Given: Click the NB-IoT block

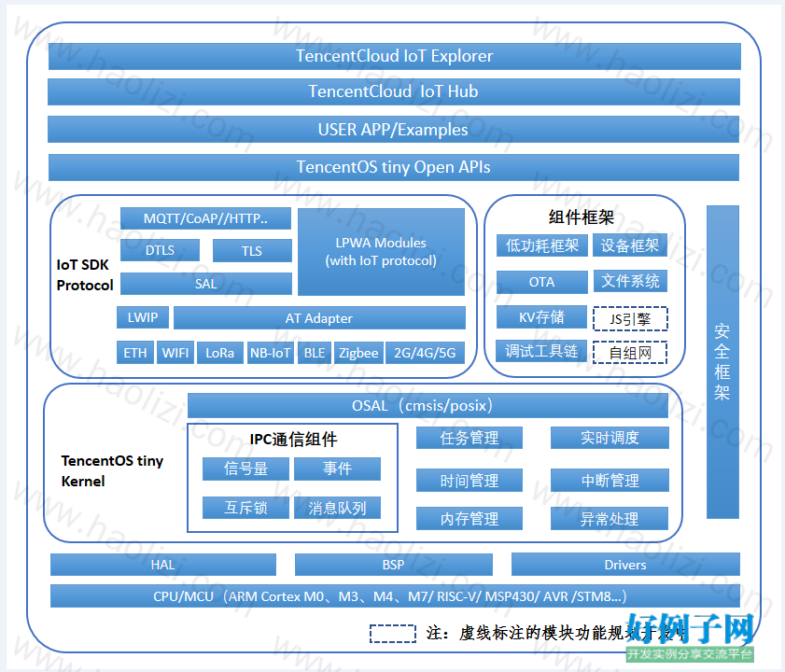Looking at the screenshot, I should (x=271, y=353).
